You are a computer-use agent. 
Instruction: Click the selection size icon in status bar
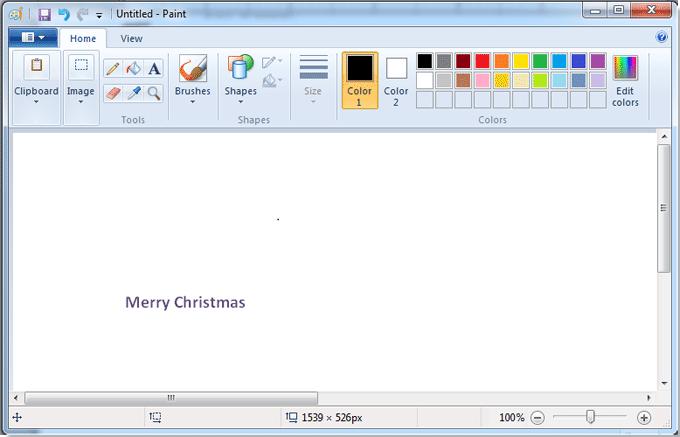(x=155, y=417)
